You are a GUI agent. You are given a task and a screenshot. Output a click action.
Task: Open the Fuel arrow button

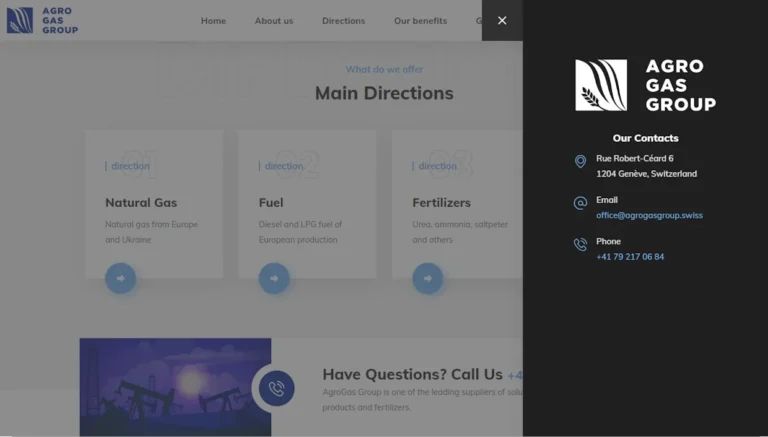point(274,278)
